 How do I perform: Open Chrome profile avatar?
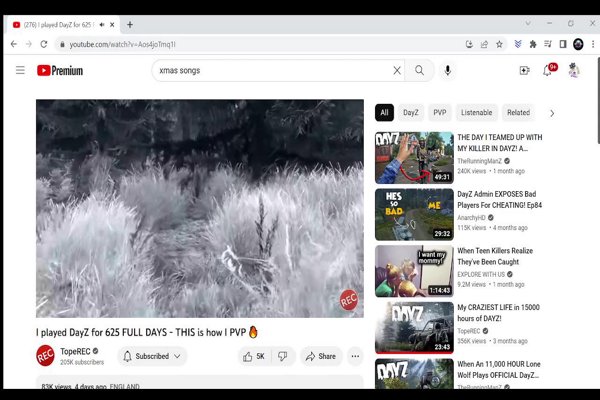578,44
